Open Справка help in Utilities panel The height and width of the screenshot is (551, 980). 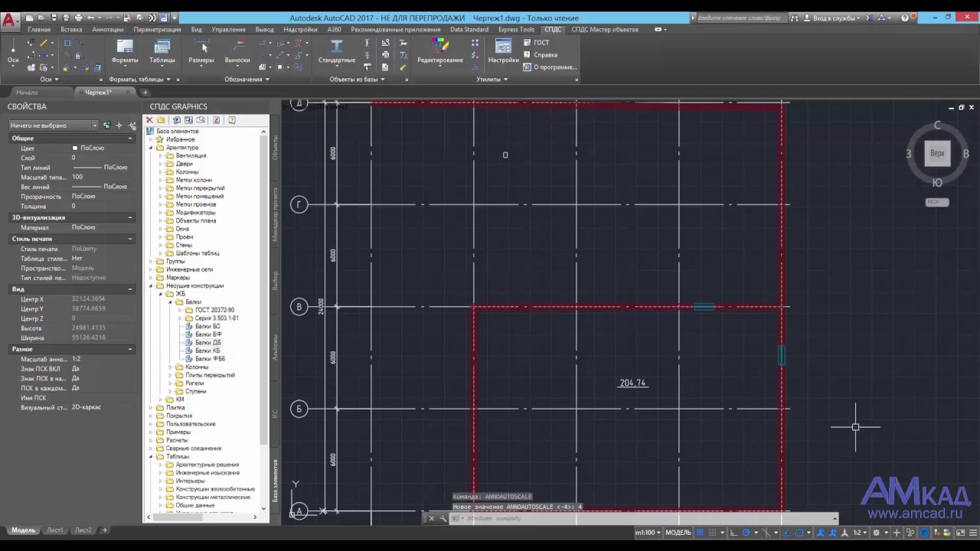click(x=541, y=55)
